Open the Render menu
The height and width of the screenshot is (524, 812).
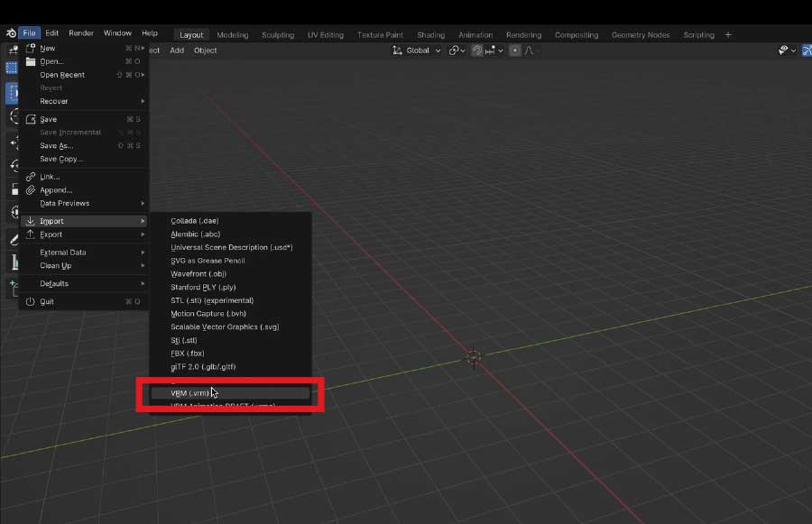coord(81,32)
